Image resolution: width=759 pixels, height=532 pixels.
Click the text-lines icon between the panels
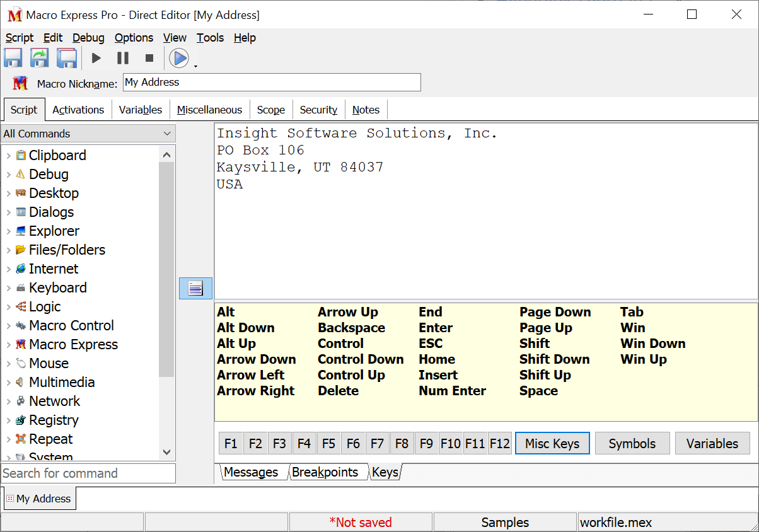click(195, 288)
